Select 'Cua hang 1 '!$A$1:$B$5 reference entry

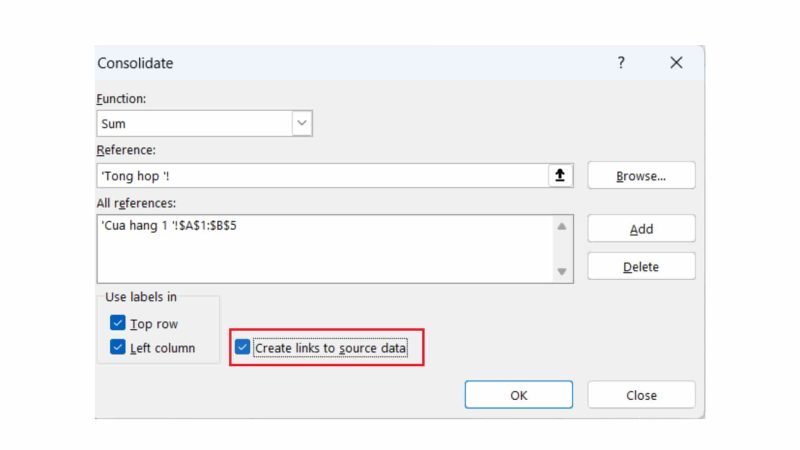(x=169, y=226)
